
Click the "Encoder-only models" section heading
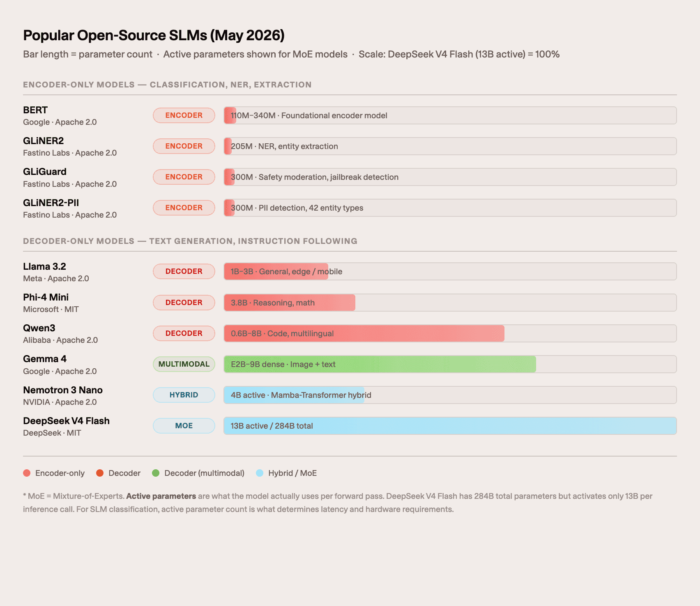(167, 85)
